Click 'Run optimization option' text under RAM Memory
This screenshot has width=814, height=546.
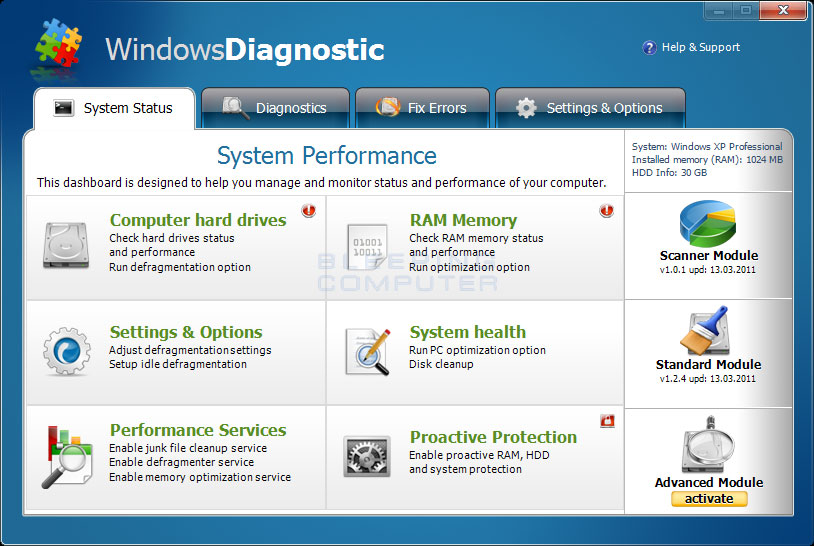click(x=469, y=267)
